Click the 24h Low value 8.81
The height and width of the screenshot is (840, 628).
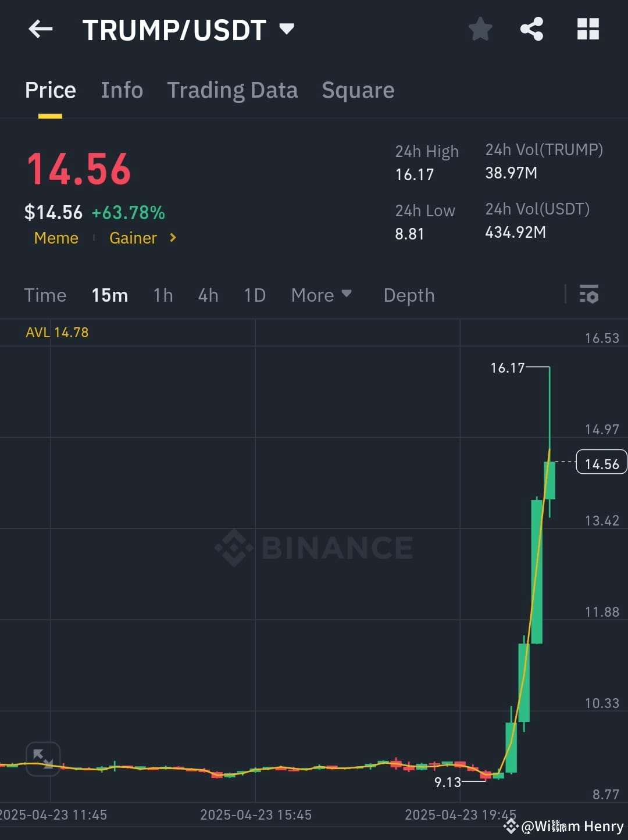pos(409,234)
